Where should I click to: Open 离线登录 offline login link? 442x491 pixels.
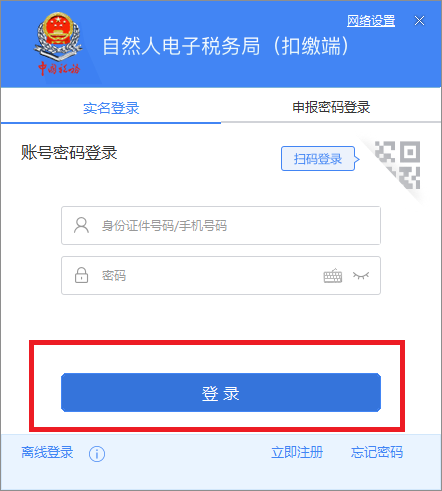[47, 452]
